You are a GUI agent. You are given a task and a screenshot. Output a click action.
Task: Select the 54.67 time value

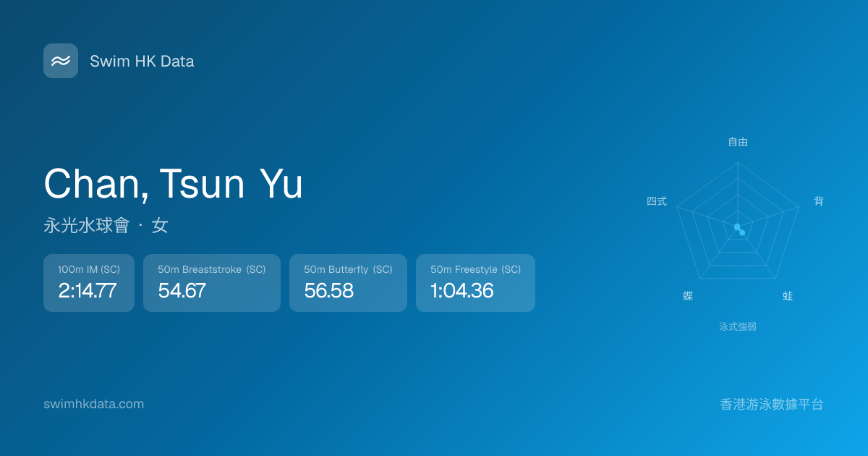(182, 291)
